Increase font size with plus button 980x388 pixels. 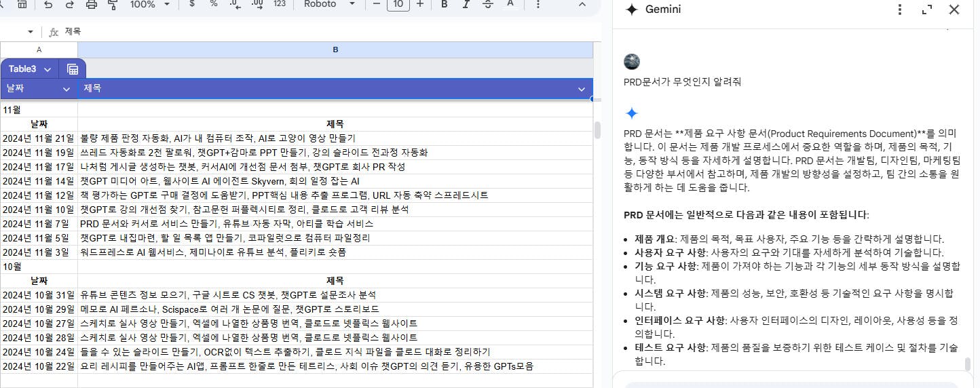tap(420, 4)
